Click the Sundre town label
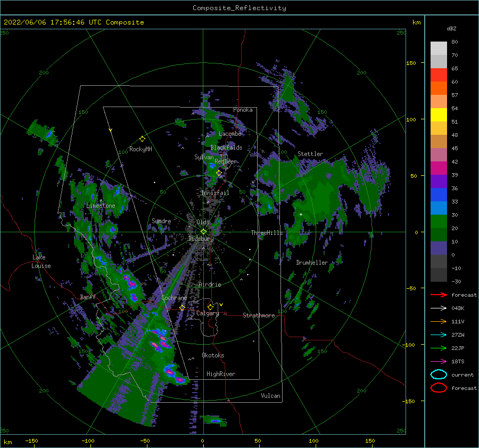Image resolution: width=479 pixels, height=448 pixels. pyautogui.click(x=161, y=221)
